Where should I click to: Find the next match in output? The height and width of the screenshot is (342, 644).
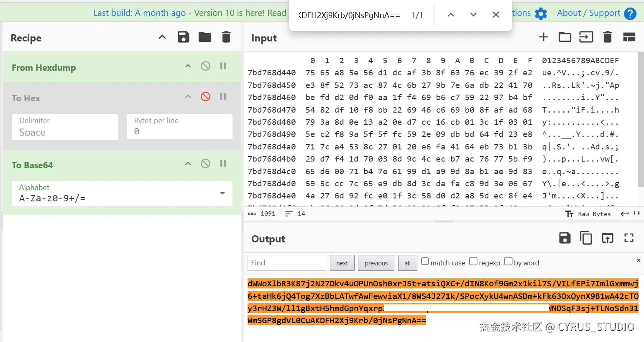[x=342, y=263]
